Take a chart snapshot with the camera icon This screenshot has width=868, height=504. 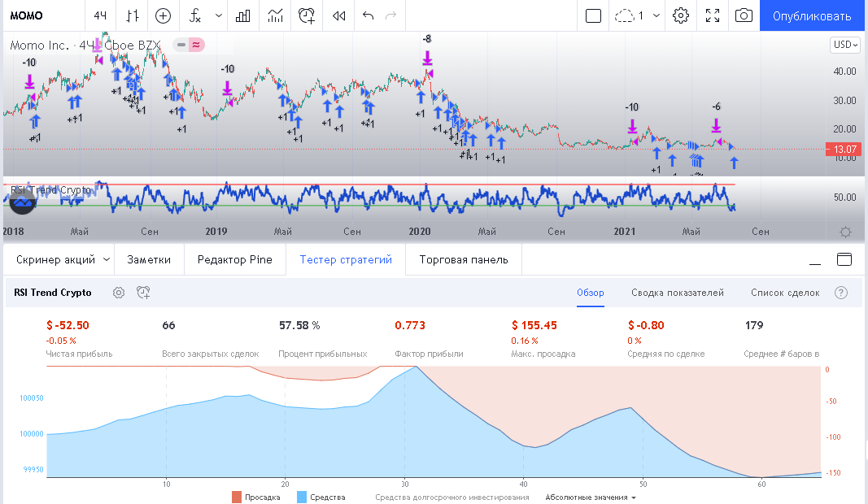[743, 15]
